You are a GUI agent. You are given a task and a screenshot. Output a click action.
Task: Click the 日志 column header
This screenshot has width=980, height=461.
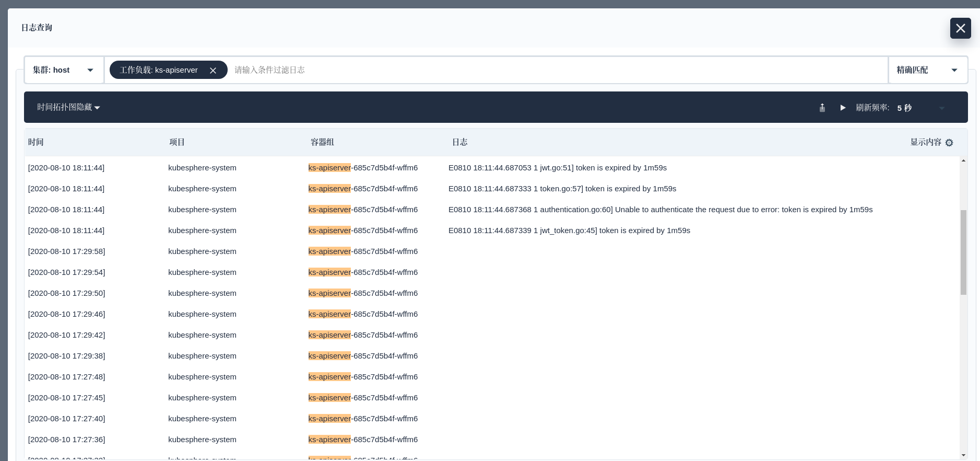pyautogui.click(x=459, y=142)
